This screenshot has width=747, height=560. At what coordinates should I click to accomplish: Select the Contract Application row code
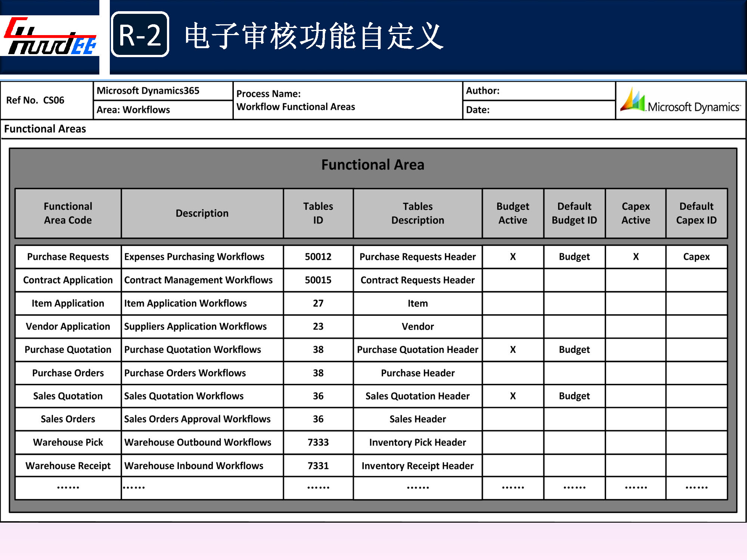click(x=68, y=280)
